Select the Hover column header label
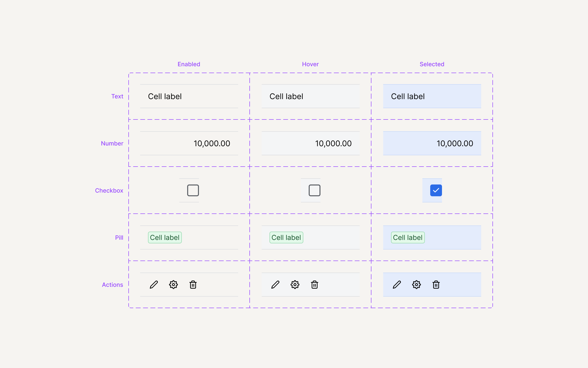This screenshot has width=588, height=368. pyautogui.click(x=310, y=64)
